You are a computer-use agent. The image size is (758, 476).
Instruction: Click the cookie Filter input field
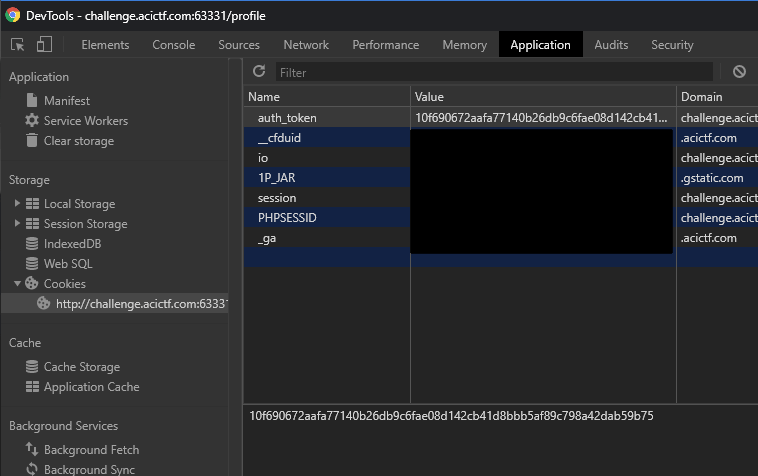[x=494, y=72]
